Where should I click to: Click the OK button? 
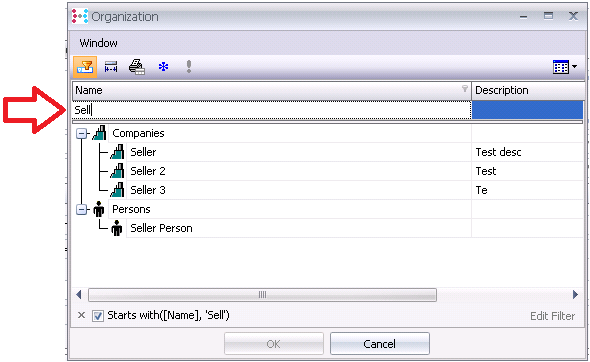(274, 344)
